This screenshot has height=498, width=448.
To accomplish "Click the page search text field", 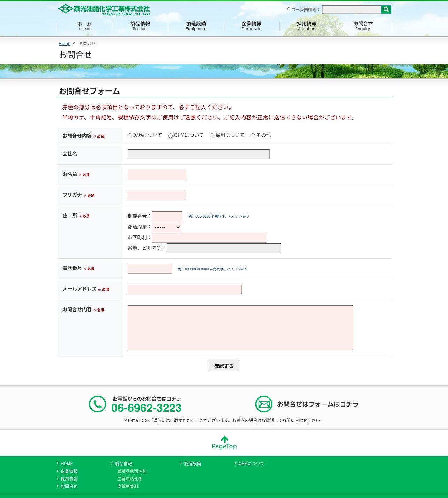I will pos(352,9).
